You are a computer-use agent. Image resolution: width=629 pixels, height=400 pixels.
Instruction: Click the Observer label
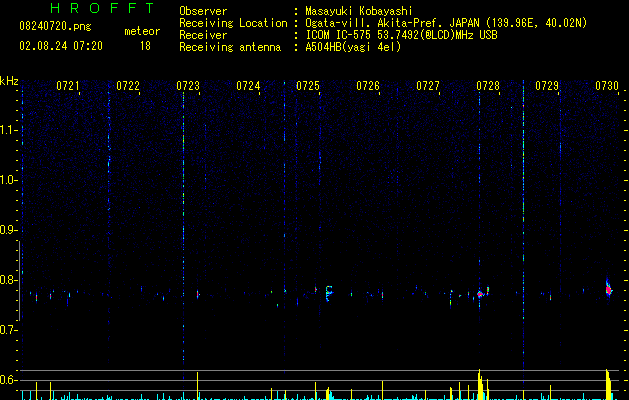[203, 11]
